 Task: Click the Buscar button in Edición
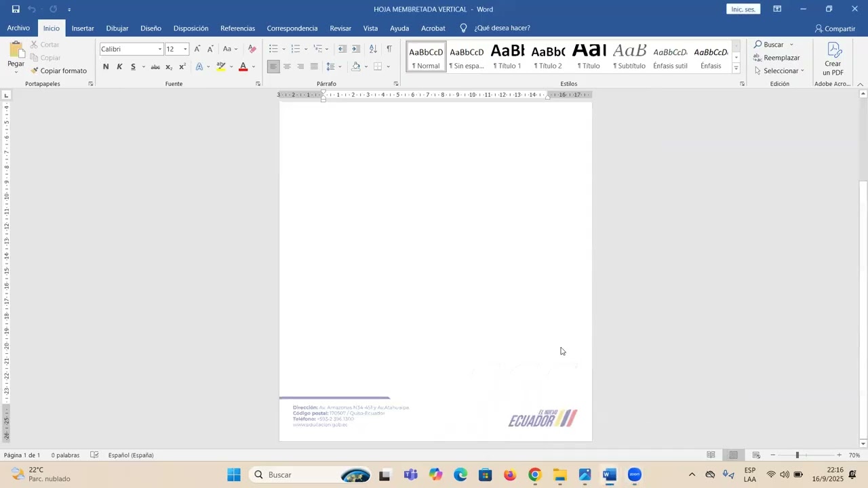click(769, 45)
